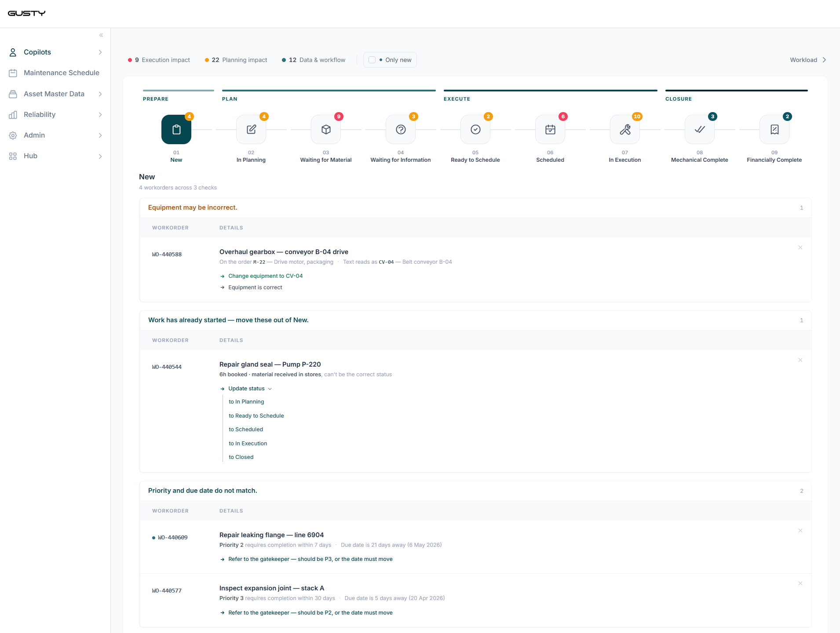Click the Work has already started header
The height and width of the screenshot is (633, 840).
pos(228,320)
